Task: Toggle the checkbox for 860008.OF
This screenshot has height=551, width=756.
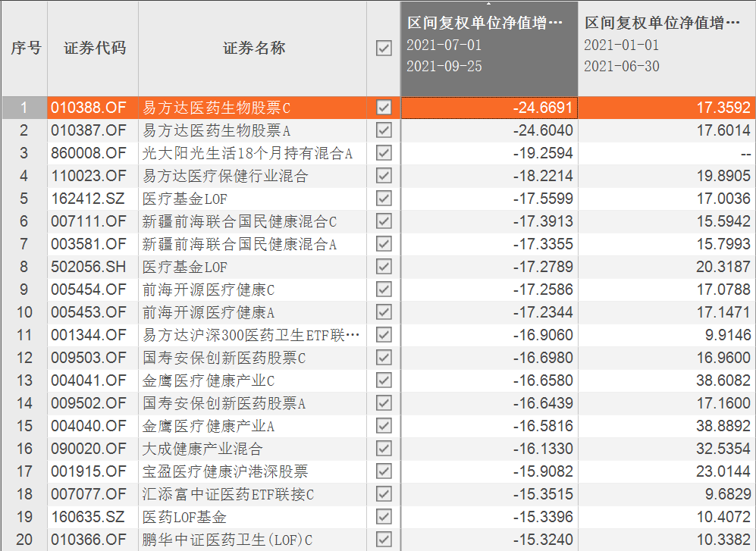Action: click(x=384, y=153)
